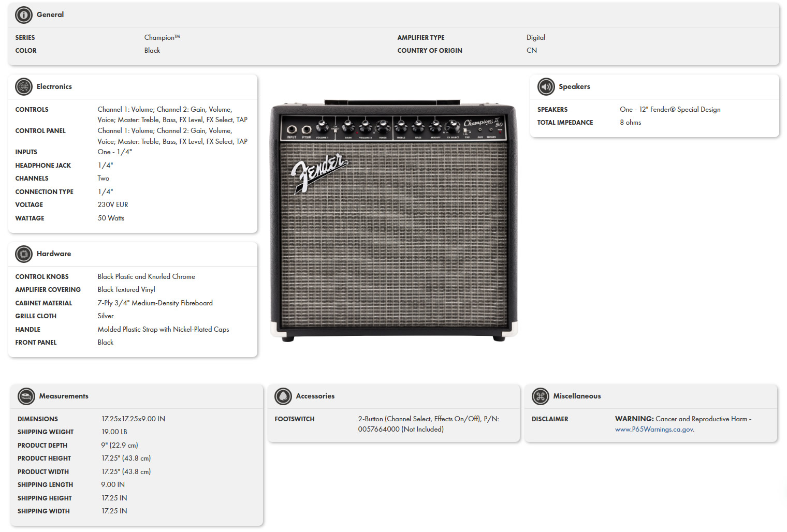The height and width of the screenshot is (532, 787).
Task: Click Molded Plastic Strap handle value
Action: 163,329
